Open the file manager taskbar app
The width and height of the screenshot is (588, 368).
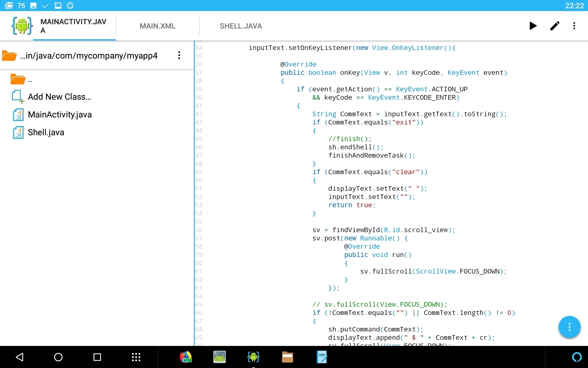pos(287,357)
